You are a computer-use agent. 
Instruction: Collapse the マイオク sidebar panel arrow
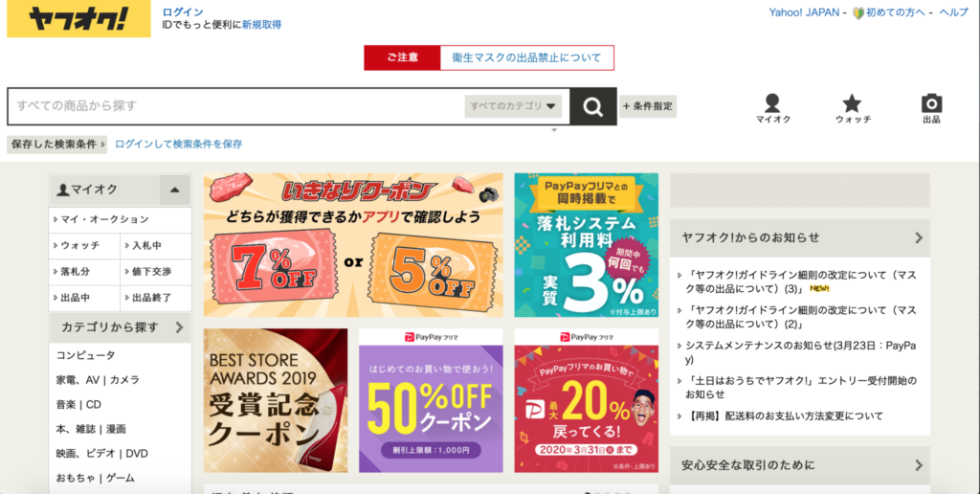(175, 191)
